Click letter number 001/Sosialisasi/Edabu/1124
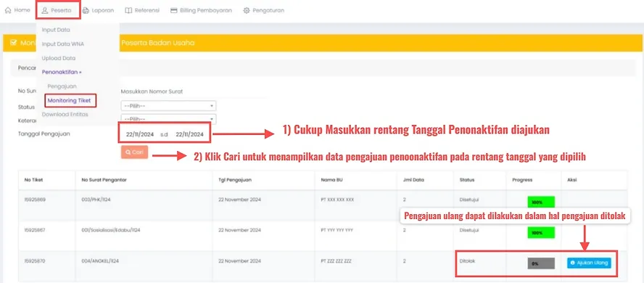Image resolution: width=644 pixels, height=283 pixels. click(x=111, y=230)
